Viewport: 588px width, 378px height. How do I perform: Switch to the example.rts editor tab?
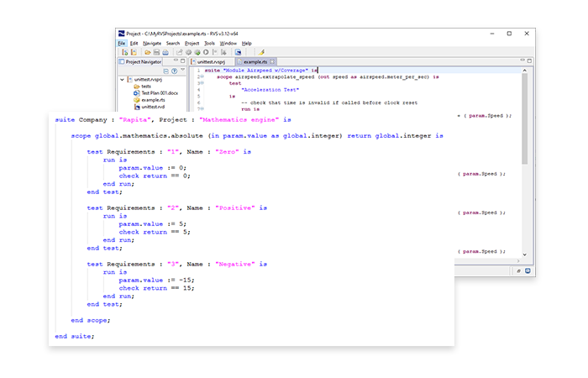click(x=255, y=62)
